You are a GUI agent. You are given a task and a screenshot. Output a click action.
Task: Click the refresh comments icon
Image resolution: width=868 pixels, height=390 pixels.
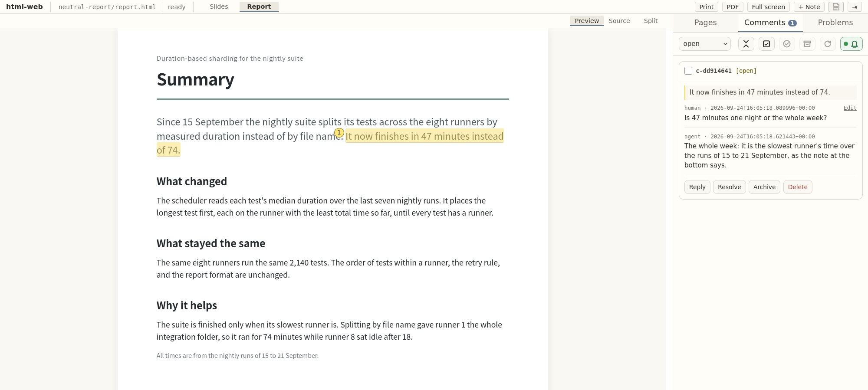[x=828, y=44]
